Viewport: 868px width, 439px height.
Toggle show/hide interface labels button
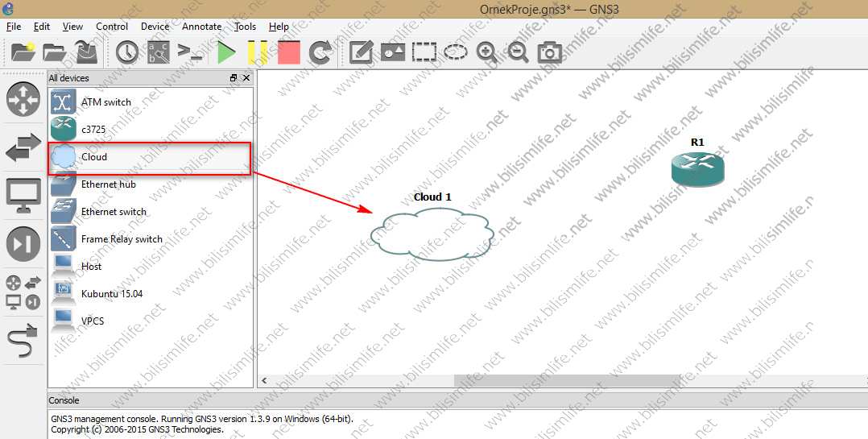pyautogui.click(x=159, y=52)
